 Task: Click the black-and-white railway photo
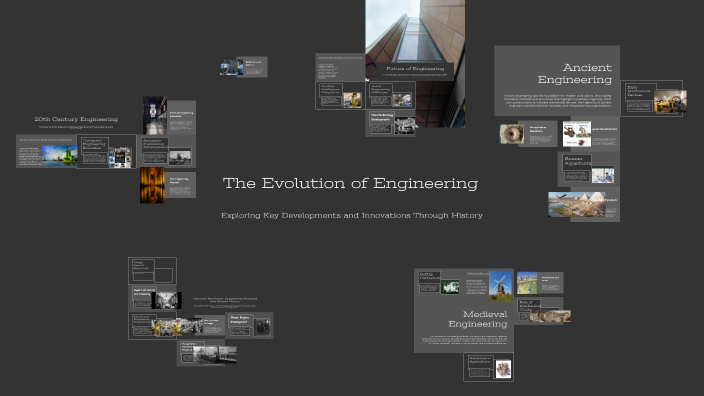click(x=215, y=354)
